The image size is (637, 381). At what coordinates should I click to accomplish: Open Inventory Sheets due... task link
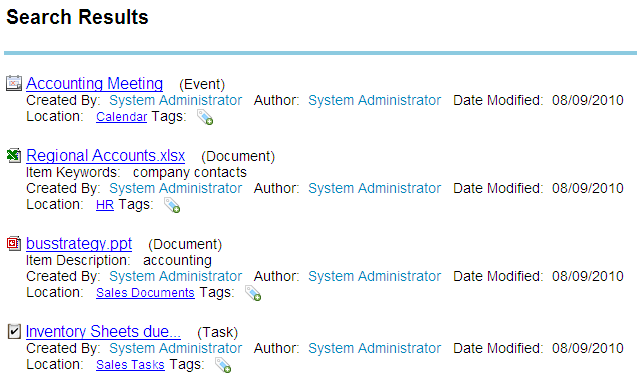[103, 332]
